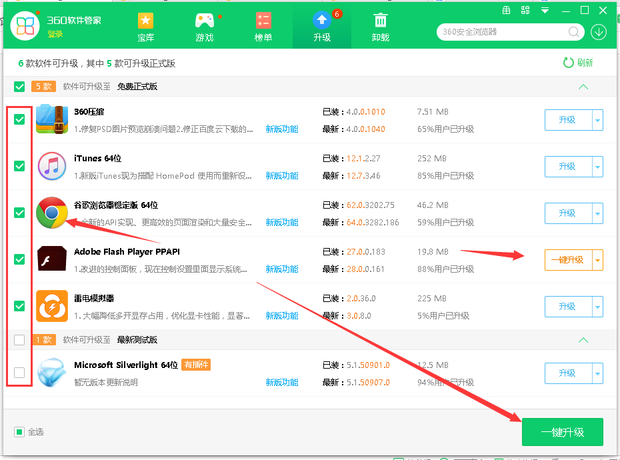Screen dimensions: 620x460
Task: Uncheck the iTunes 64位 checkbox
Action: [19, 166]
